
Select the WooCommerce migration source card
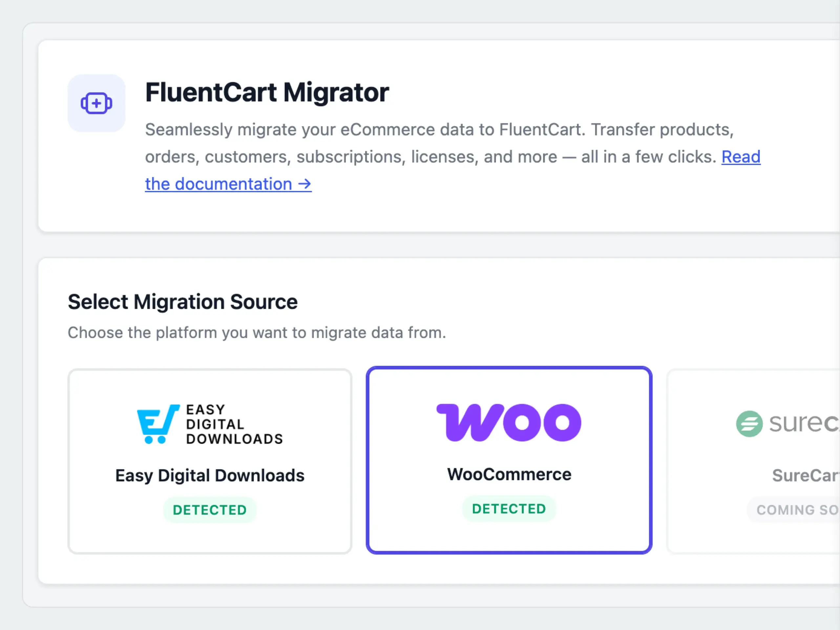click(509, 460)
